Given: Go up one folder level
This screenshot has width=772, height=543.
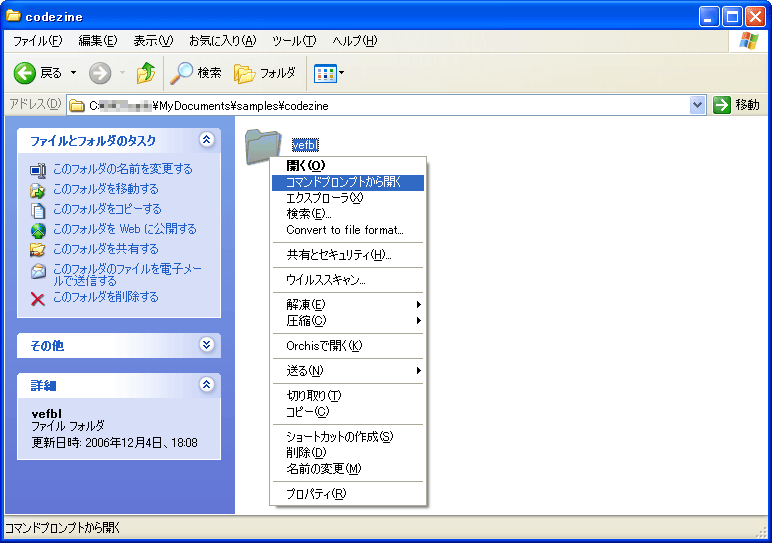Looking at the screenshot, I should (146, 73).
